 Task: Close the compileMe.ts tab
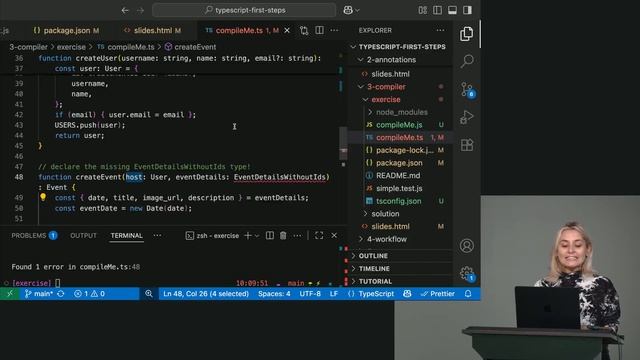coord(287,31)
